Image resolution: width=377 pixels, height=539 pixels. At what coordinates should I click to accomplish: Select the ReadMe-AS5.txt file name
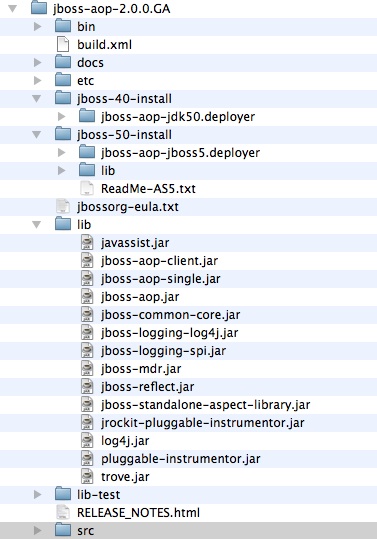click(x=148, y=189)
